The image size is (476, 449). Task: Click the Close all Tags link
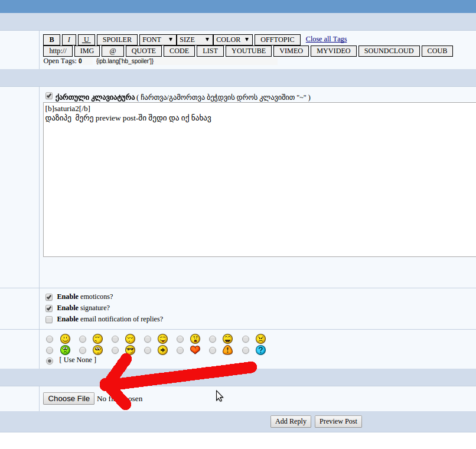pyautogui.click(x=326, y=39)
